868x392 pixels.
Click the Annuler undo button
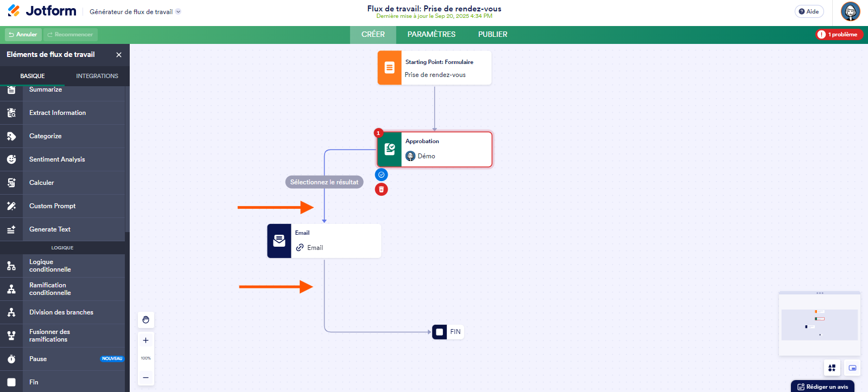tap(23, 34)
